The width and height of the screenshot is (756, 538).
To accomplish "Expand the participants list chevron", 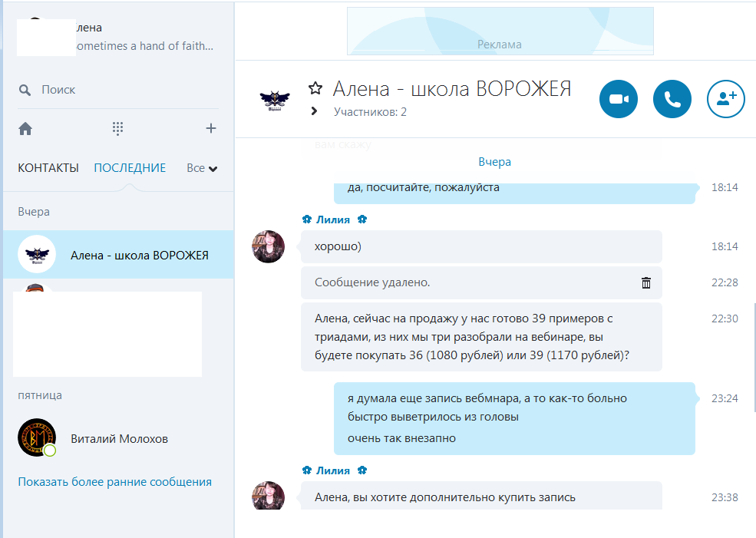I will (314, 111).
